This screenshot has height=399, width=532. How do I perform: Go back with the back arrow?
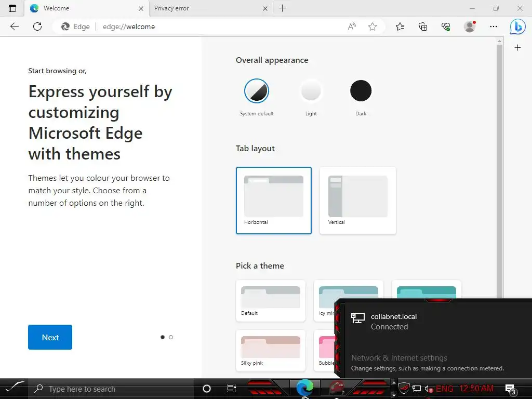15,26
